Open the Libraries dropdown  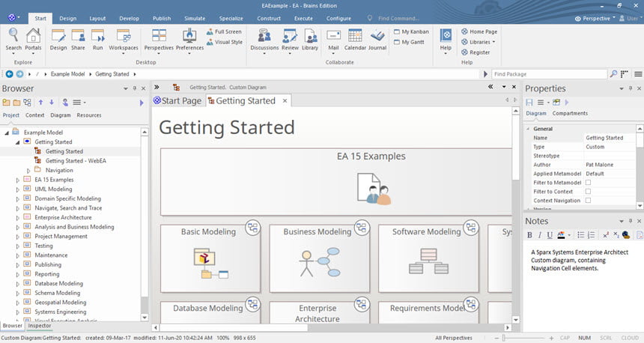pyautogui.click(x=479, y=42)
